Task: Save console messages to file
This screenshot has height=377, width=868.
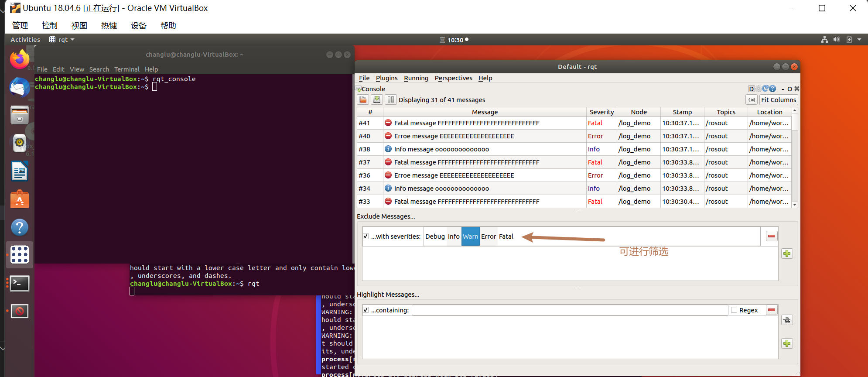Action: tap(377, 99)
